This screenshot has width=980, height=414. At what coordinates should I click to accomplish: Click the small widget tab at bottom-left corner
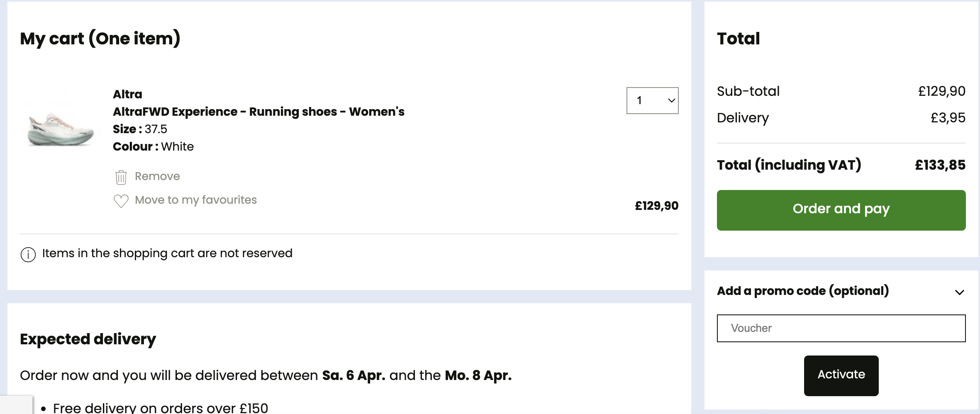(x=16, y=404)
